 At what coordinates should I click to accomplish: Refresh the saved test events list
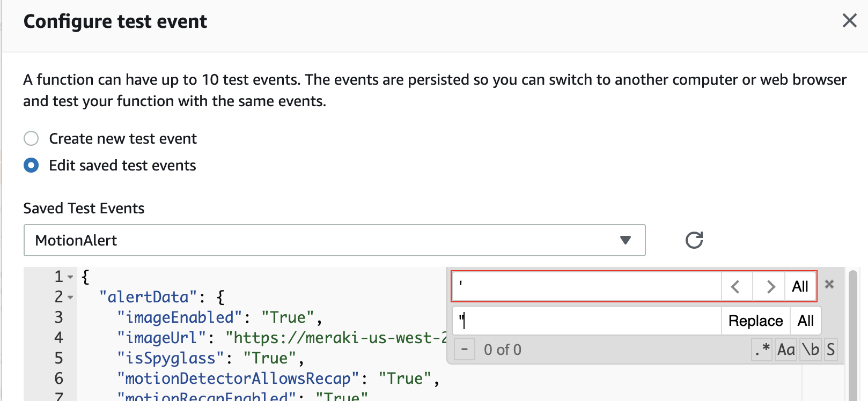tap(694, 240)
